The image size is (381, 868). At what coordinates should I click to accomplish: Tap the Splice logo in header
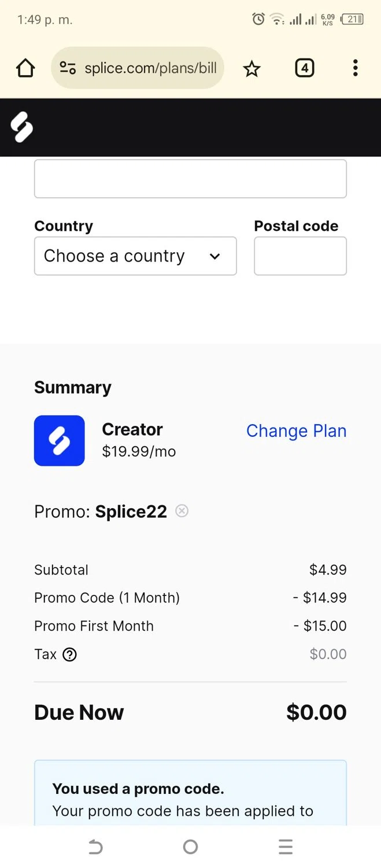point(22,127)
